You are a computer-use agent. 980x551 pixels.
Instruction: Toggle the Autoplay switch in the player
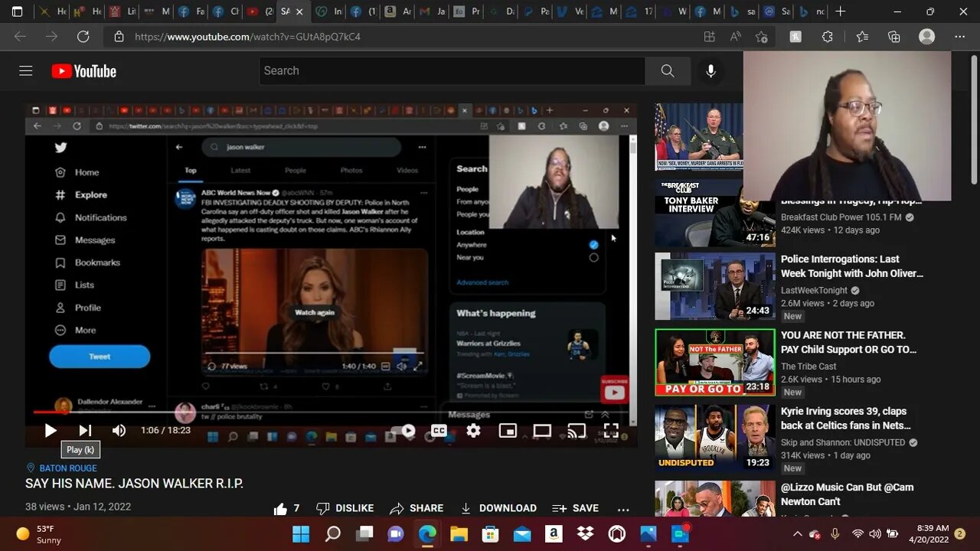coord(404,431)
